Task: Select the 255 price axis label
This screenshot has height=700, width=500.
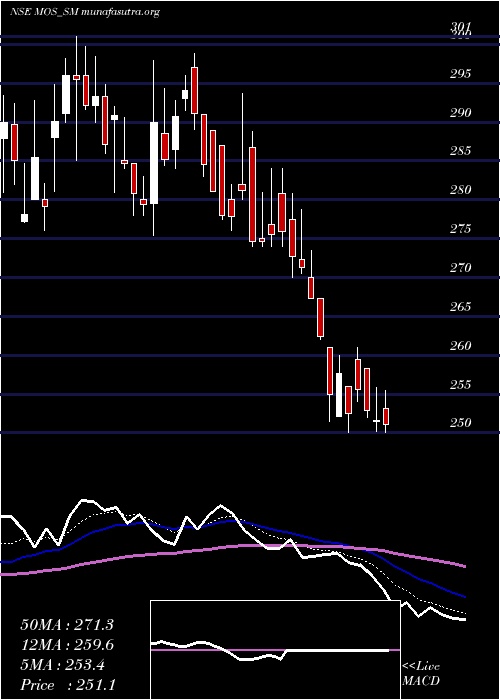Action: [x=461, y=384]
